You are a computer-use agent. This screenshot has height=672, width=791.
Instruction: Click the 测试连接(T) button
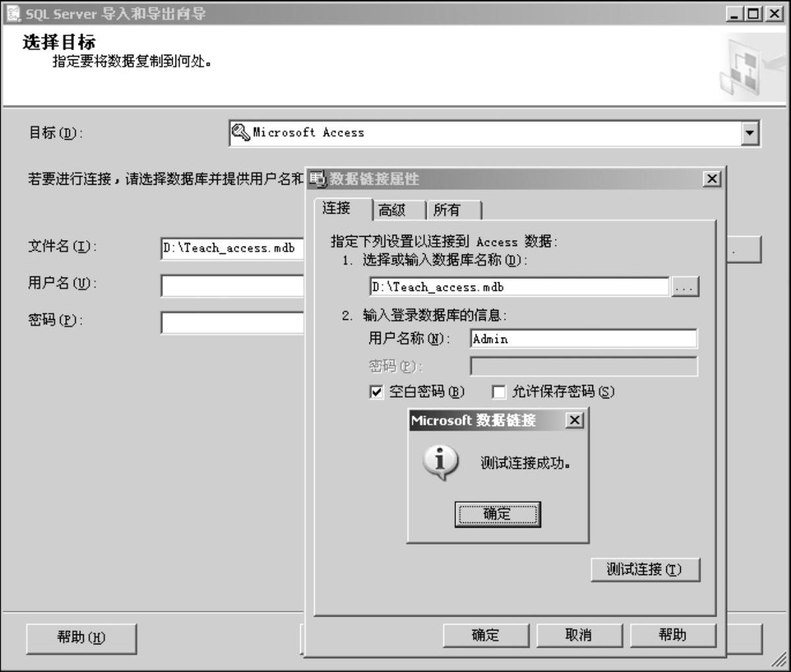tap(645, 570)
